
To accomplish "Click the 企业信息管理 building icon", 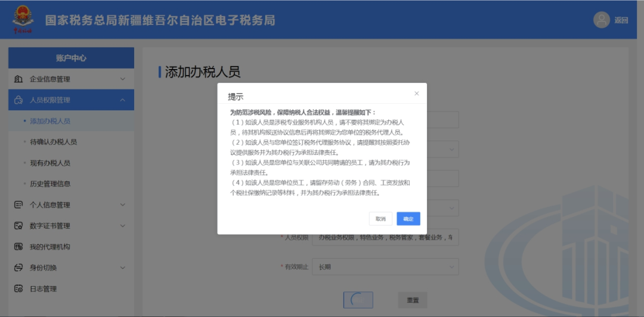I will [18, 79].
